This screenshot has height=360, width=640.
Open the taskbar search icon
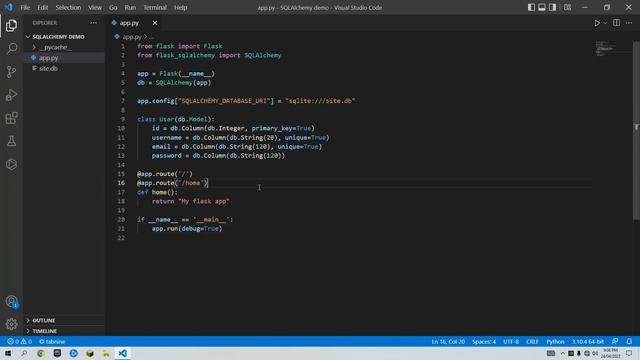click(x=24, y=353)
